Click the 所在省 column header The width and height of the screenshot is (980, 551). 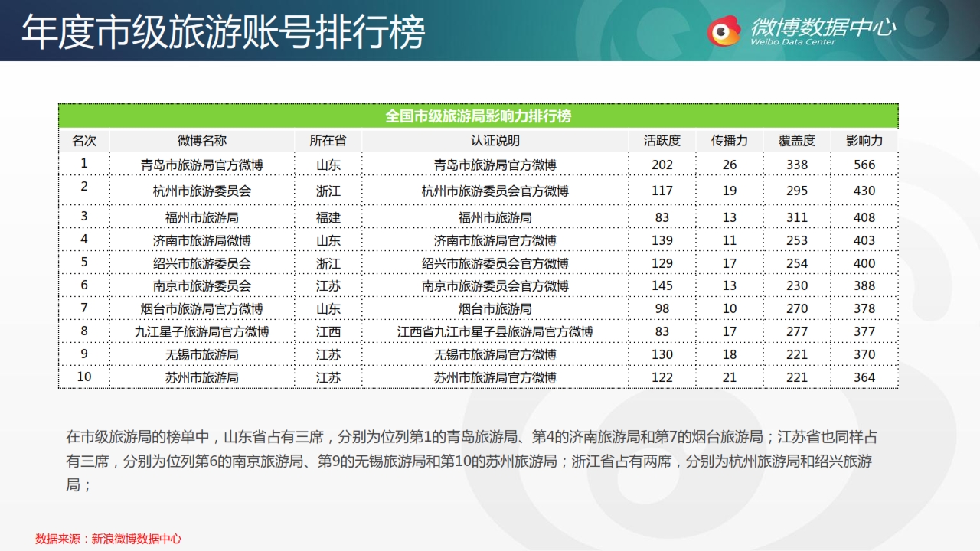(328, 141)
